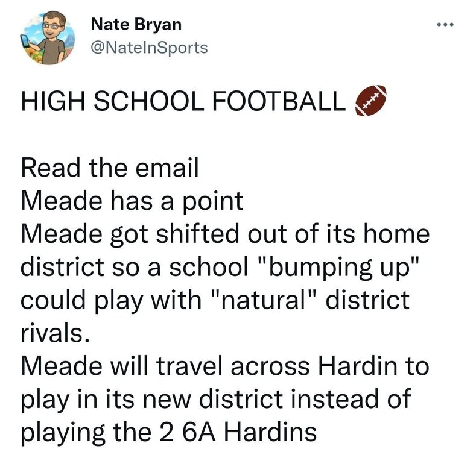Click the line ending with 'its home'
Image resolution: width=476 pixels, height=452 pixels.
pyautogui.click(x=225, y=234)
